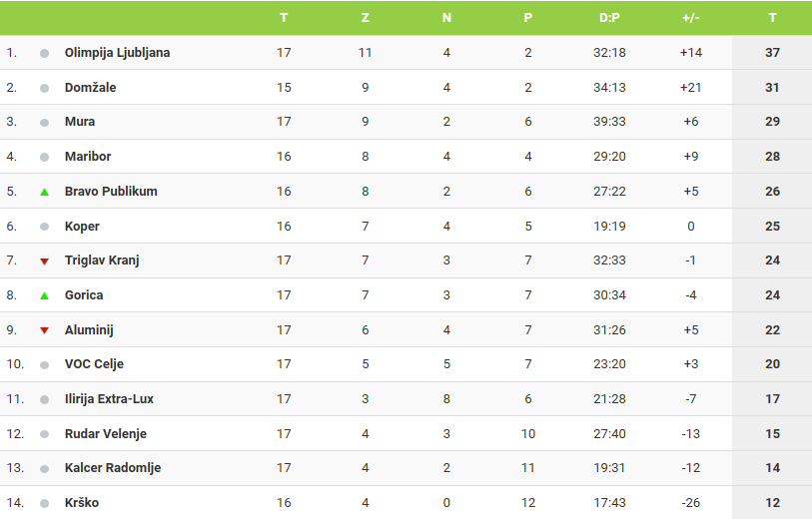Sort by D:P goals column header

click(609, 18)
